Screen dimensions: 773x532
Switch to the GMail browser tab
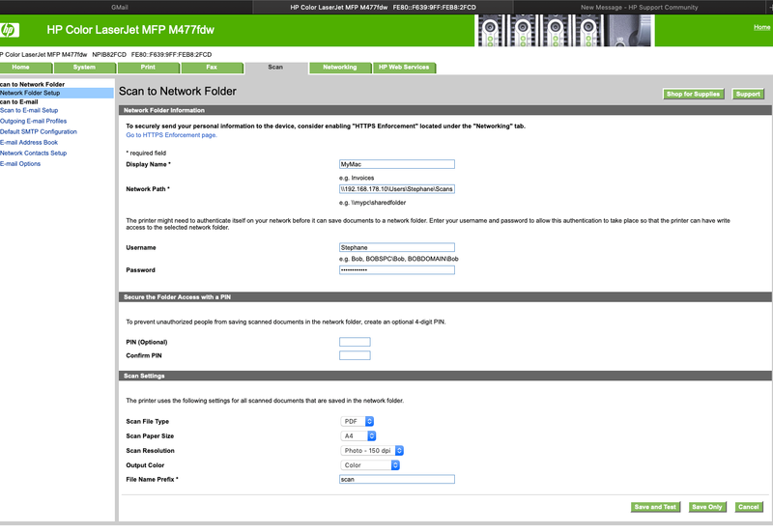coord(120,8)
